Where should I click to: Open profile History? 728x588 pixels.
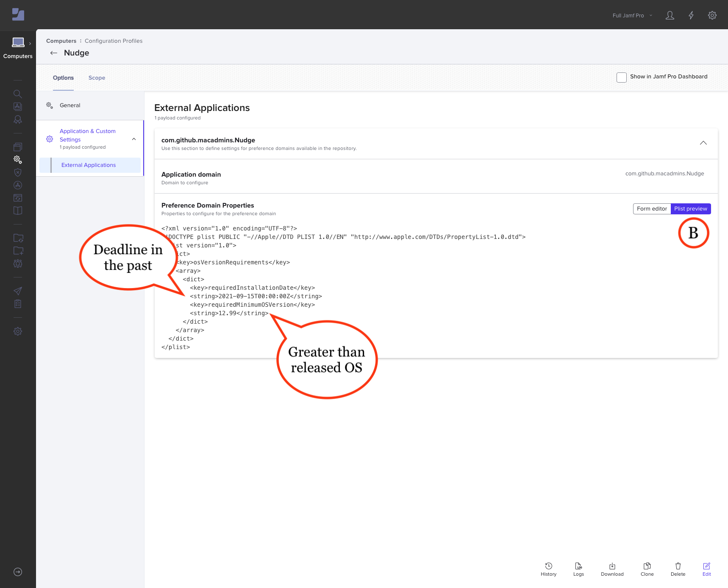pyautogui.click(x=549, y=569)
